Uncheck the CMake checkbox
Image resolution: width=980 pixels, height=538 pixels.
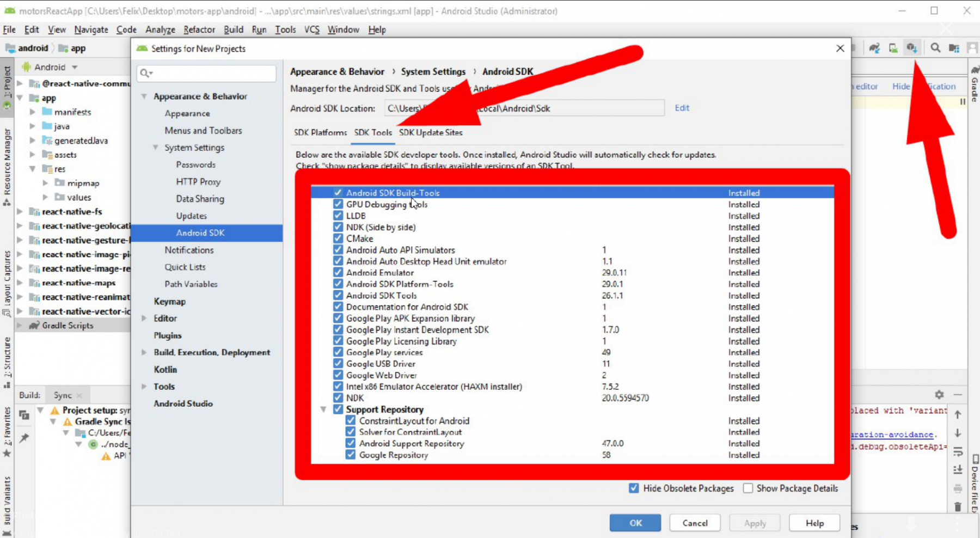click(x=338, y=239)
